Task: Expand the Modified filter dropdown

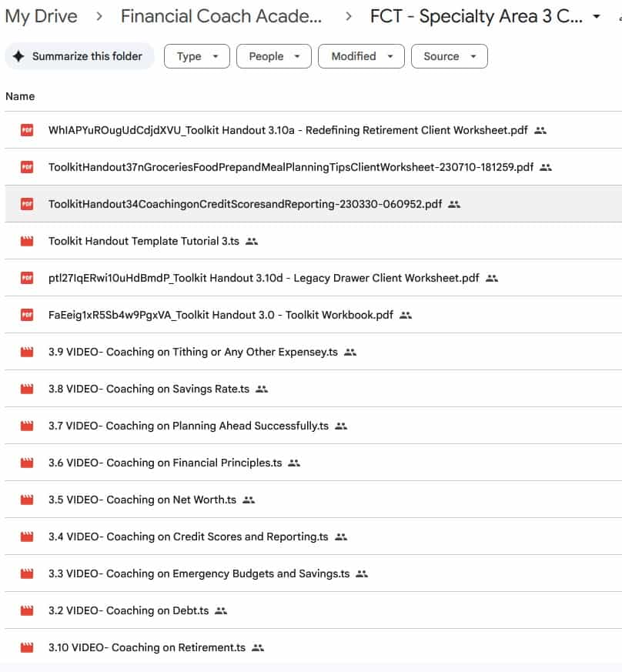Action: (361, 56)
